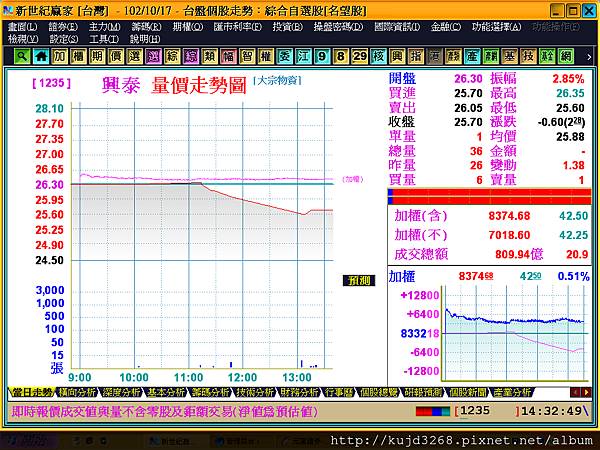Click the green magnifier search icon
This screenshot has width=600, height=450.
pyautogui.click(x=22, y=57)
